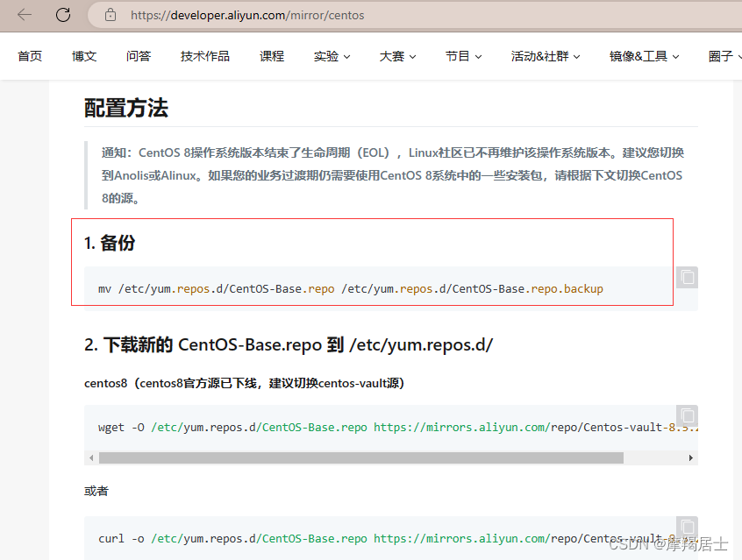Open the 技术作品 nav item

[205, 56]
